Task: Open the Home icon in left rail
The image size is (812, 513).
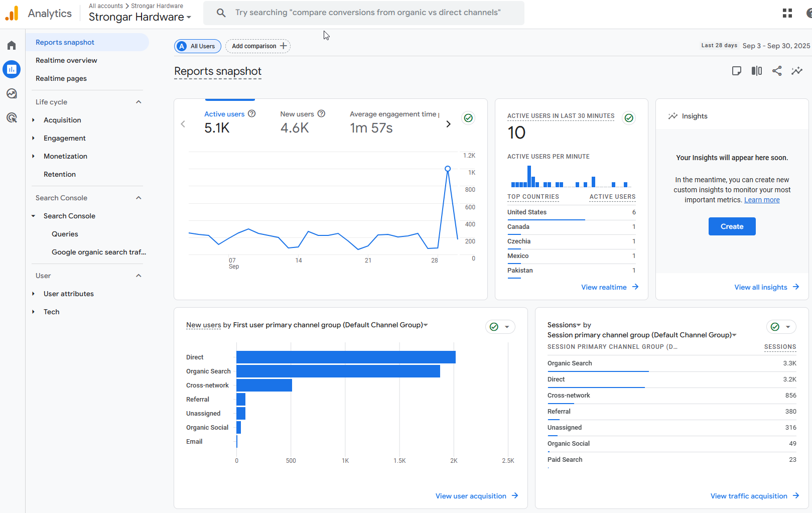Action: point(12,46)
